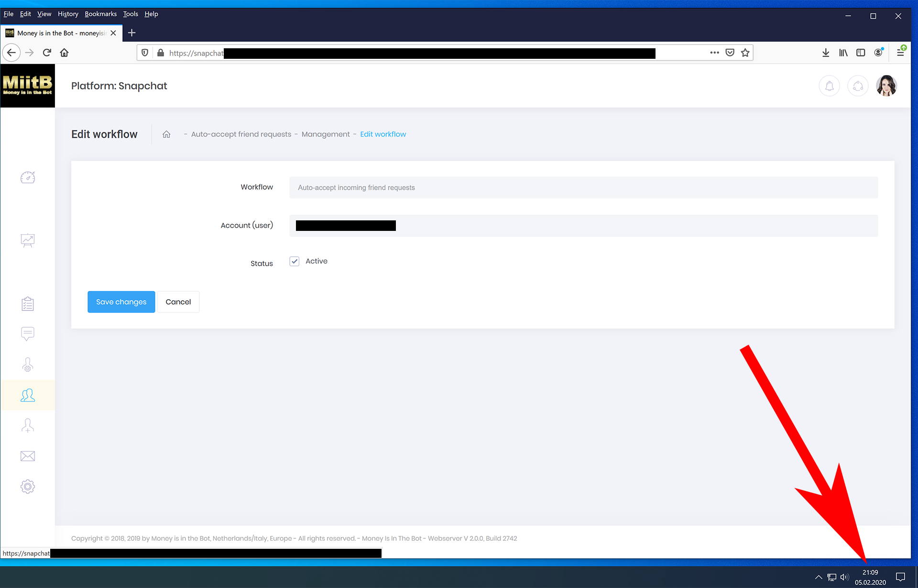Close the Money is in the Bot tab
The image size is (918, 588).
113,33
